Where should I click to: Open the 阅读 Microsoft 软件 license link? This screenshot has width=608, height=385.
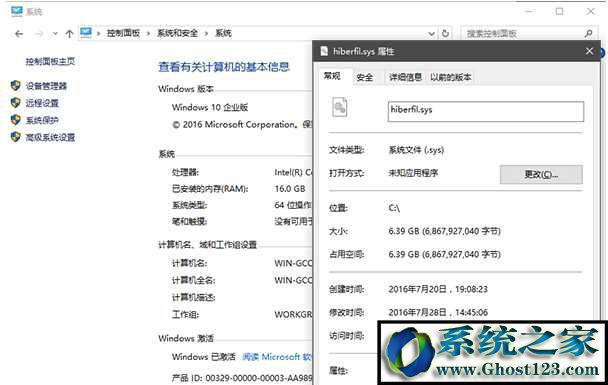click(x=277, y=357)
